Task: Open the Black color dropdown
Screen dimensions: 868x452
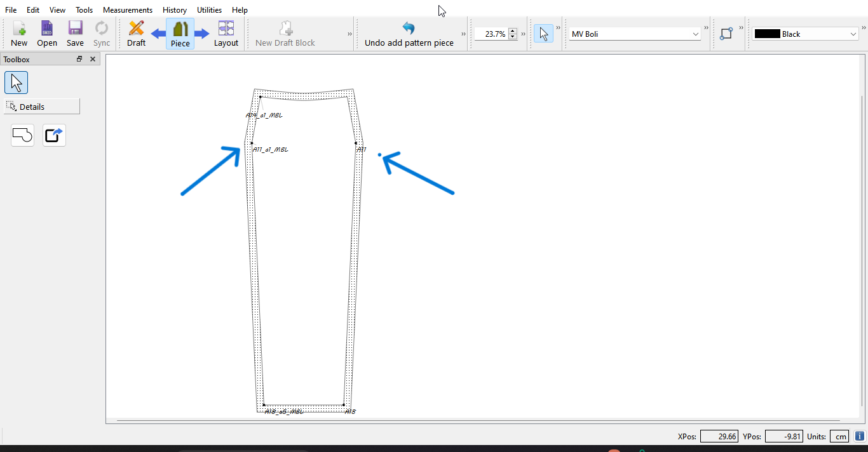Action: click(806, 34)
